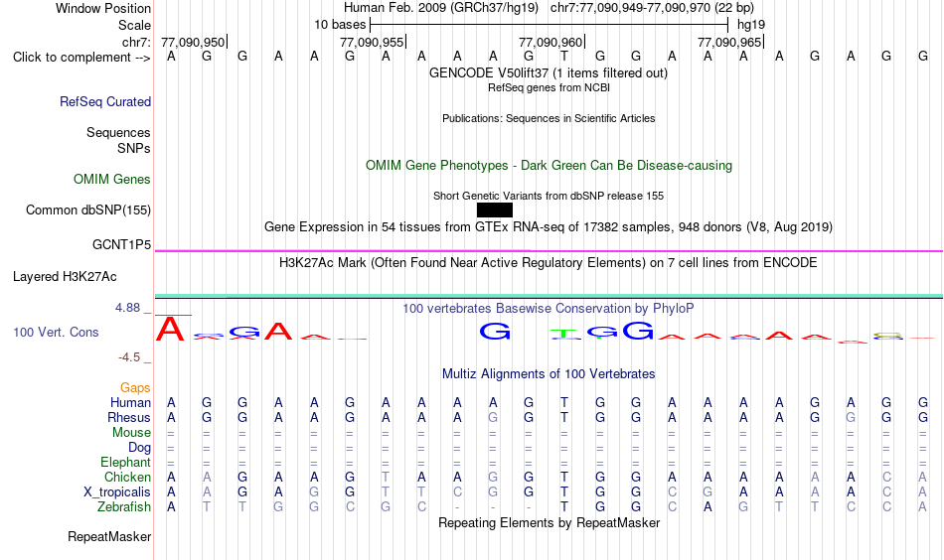Image resolution: width=944 pixels, height=560 pixels.
Task: Select the Dog species label
Action: pyautogui.click(x=139, y=448)
